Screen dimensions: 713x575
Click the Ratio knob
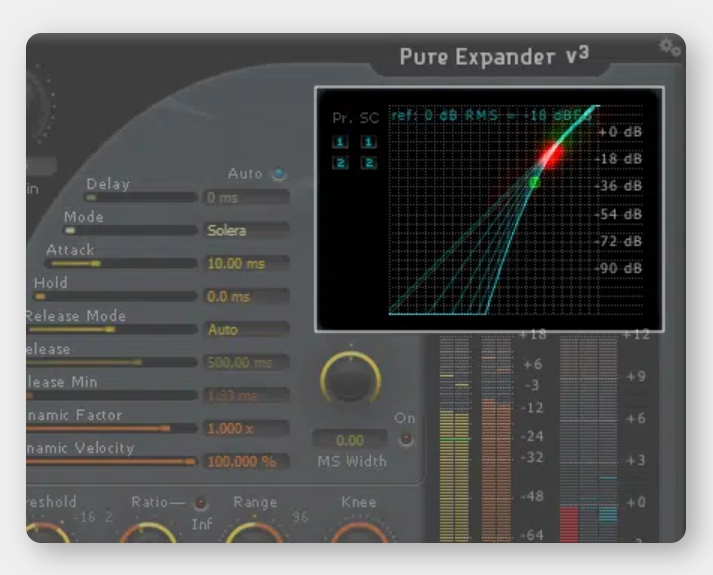pyautogui.click(x=148, y=533)
